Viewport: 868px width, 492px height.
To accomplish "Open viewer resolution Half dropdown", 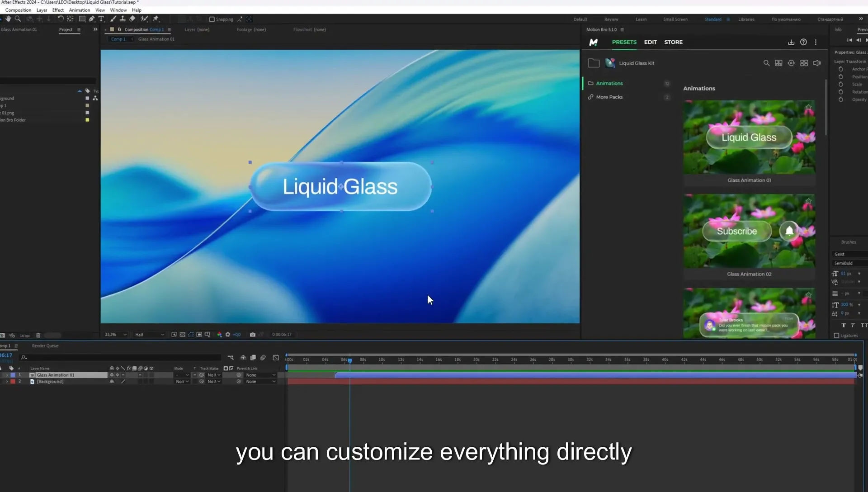I will pos(149,335).
